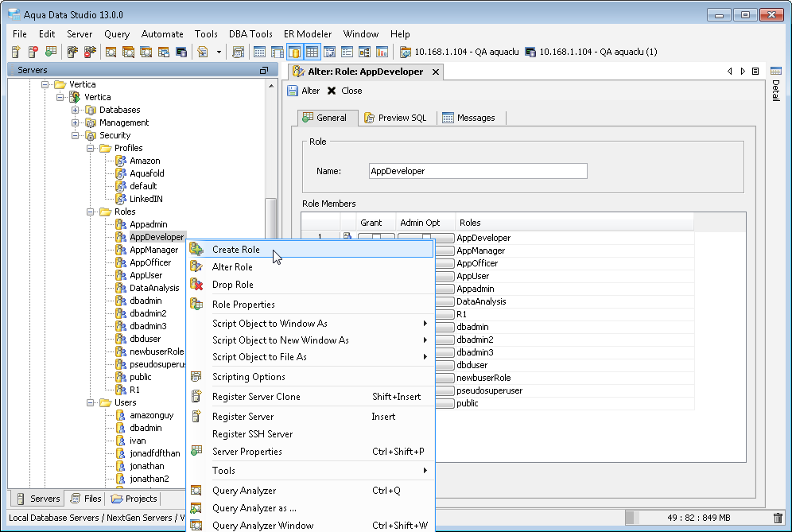Open the ER Modeler menu
The image size is (792, 532).
308,34
